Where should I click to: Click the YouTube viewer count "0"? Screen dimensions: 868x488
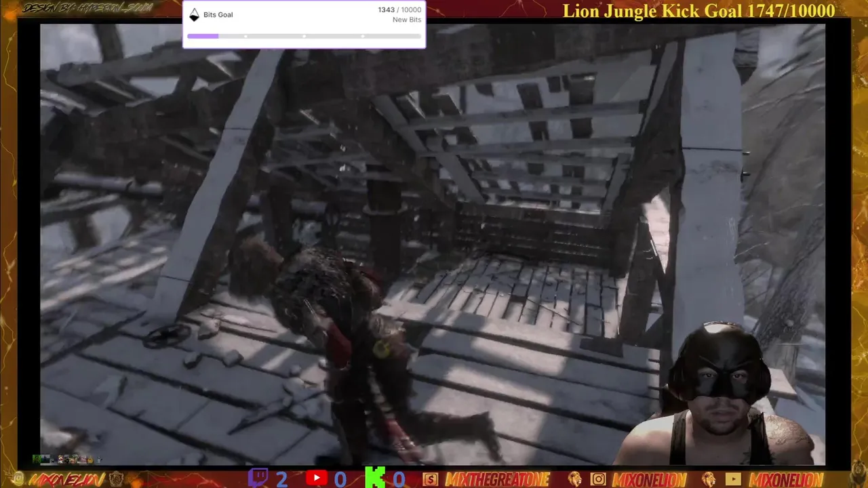click(x=340, y=479)
